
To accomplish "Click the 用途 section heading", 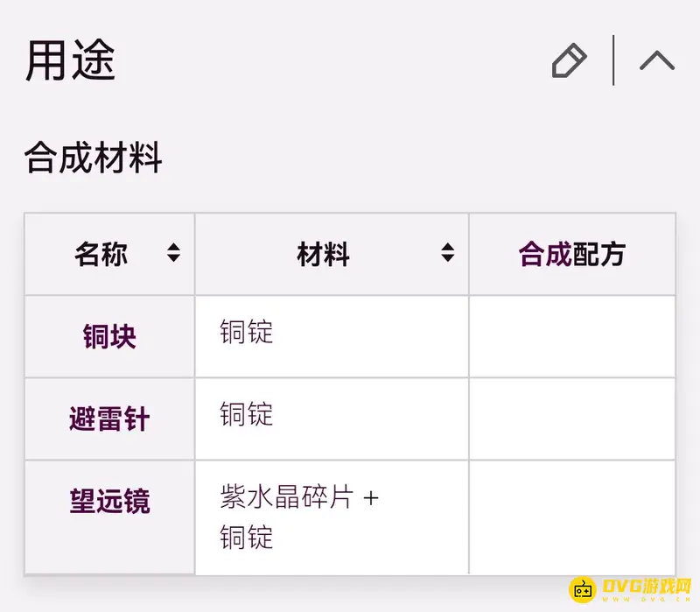I will [x=70, y=61].
